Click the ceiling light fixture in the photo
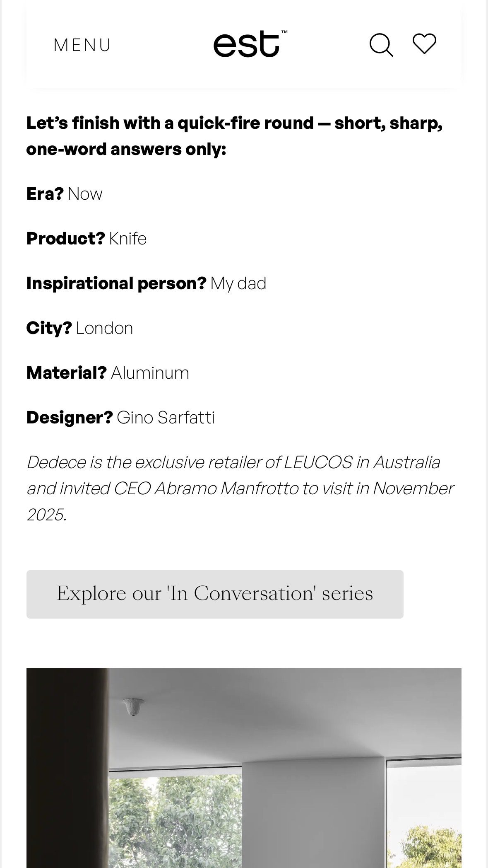Screen dimensions: 488x868 pyautogui.click(x=134, y=706)
